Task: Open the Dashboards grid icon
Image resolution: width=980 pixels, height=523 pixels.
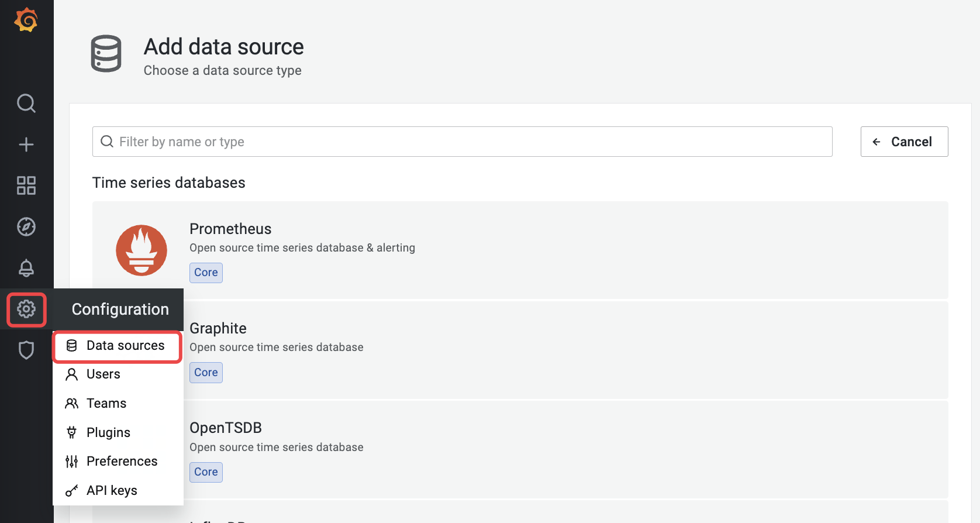Action: point(26,185)
